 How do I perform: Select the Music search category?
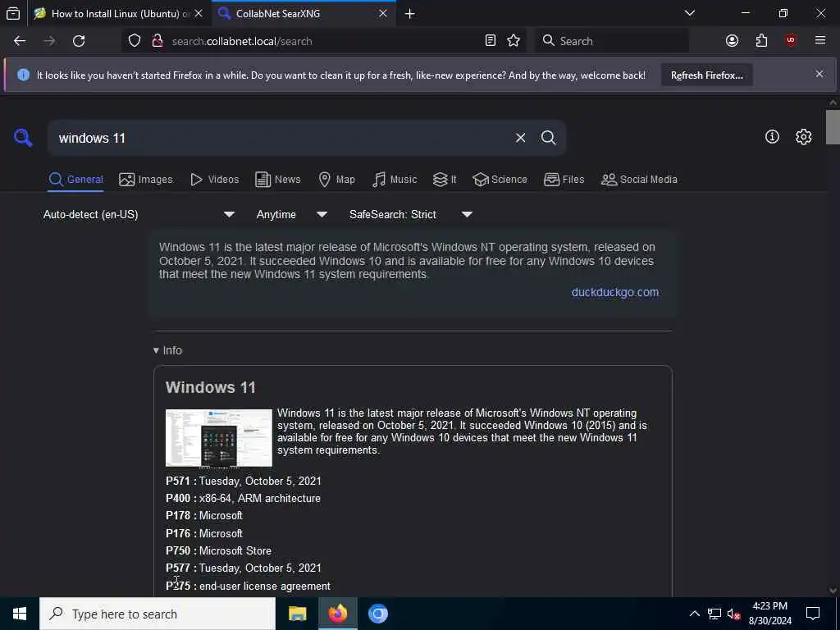(x=395, y=180)
